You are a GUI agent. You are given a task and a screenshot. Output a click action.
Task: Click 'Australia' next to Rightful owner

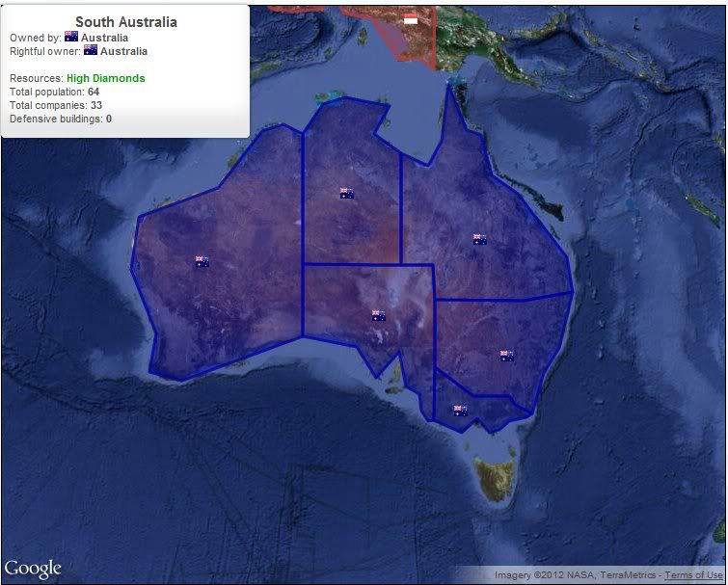pos(124,51)
